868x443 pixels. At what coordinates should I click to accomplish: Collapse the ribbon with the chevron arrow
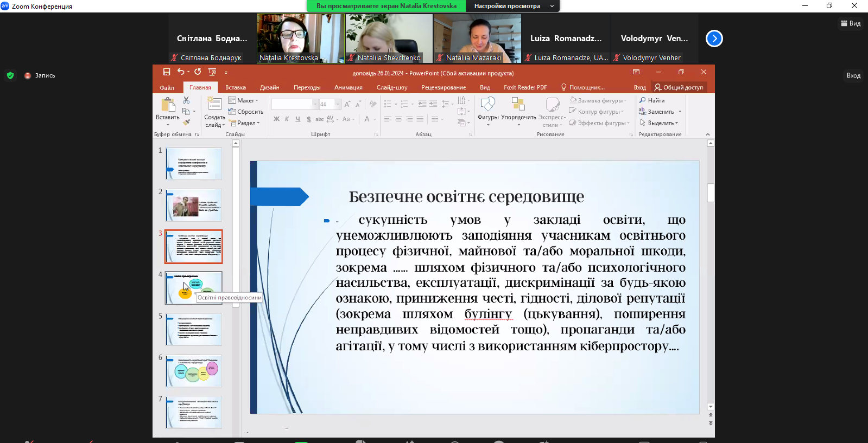pos(708,134)
